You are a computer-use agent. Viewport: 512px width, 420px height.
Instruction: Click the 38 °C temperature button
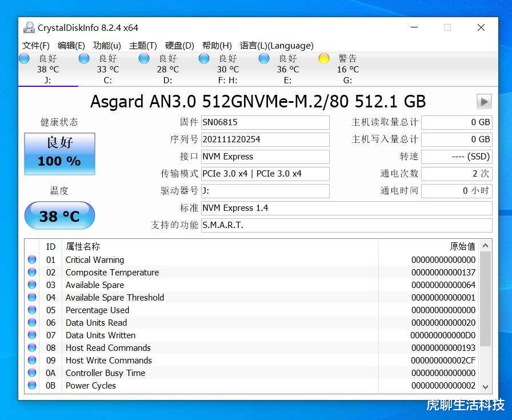(x=60, y=215)
